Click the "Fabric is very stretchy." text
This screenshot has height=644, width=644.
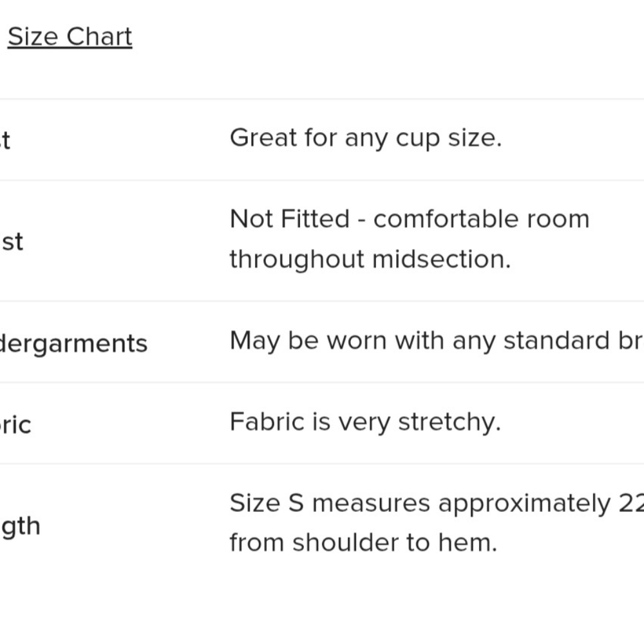[365, 422]
